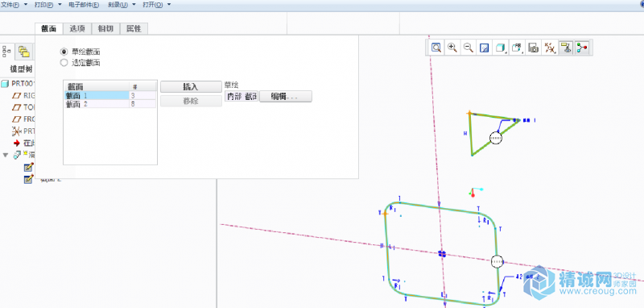This screenshot has width=644, height=308.
Task: Select the PRT001 part node in tree
Action: [x=19, y=84]
